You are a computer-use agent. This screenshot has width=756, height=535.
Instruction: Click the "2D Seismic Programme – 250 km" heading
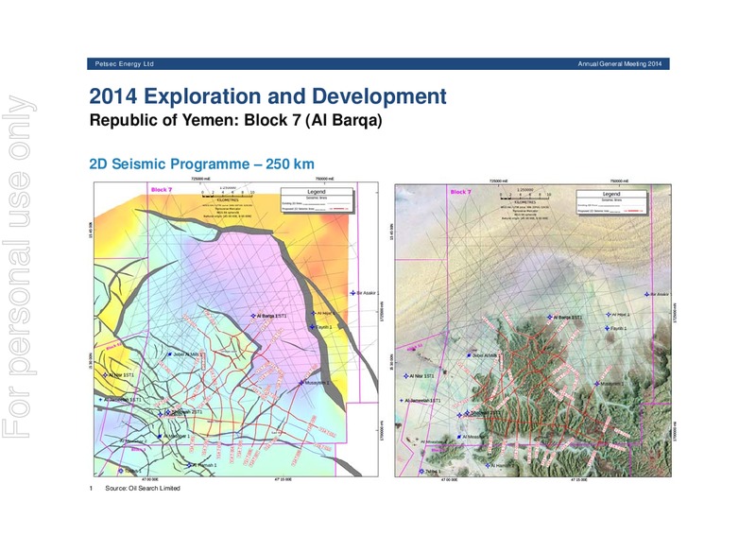pos(201,164)
